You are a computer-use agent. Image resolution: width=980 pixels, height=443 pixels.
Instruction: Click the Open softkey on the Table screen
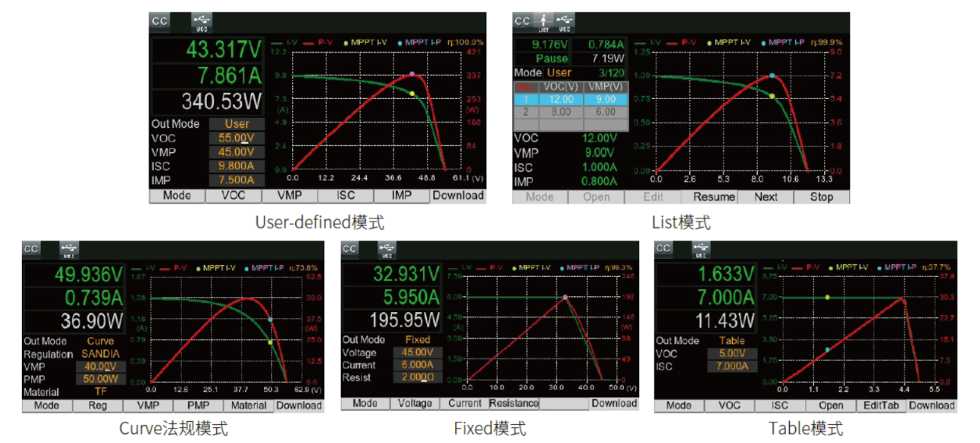click(831, 405)
